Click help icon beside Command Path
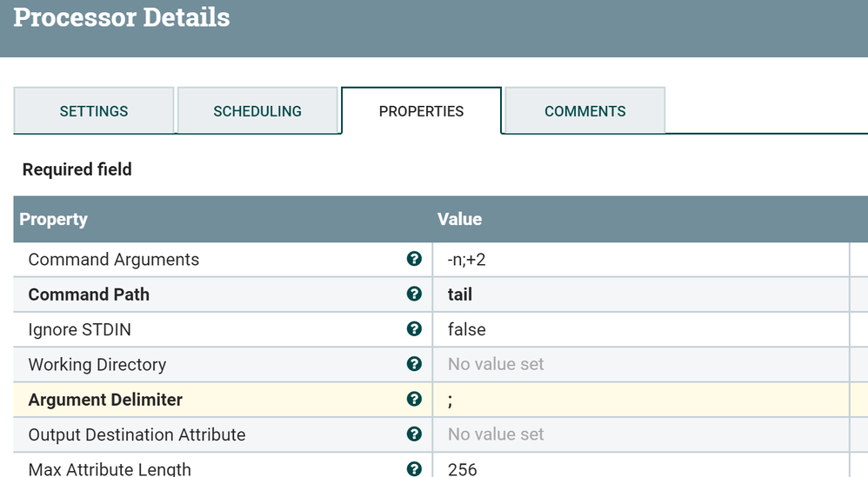 414,294
